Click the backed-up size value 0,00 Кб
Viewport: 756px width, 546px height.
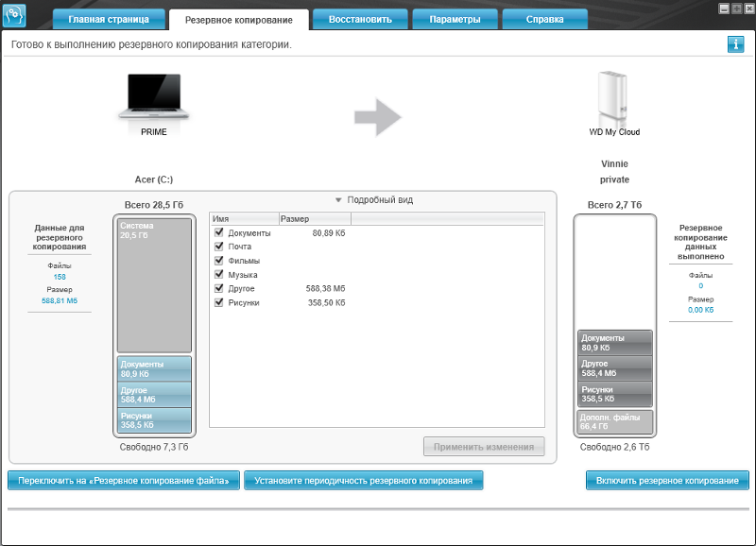700,310
